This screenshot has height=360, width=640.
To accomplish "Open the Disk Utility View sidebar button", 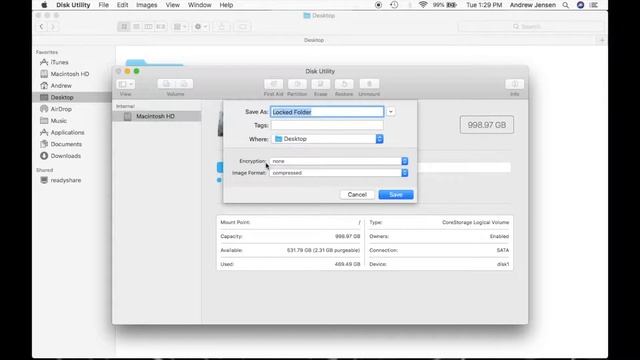I will [x=125, y=84].
